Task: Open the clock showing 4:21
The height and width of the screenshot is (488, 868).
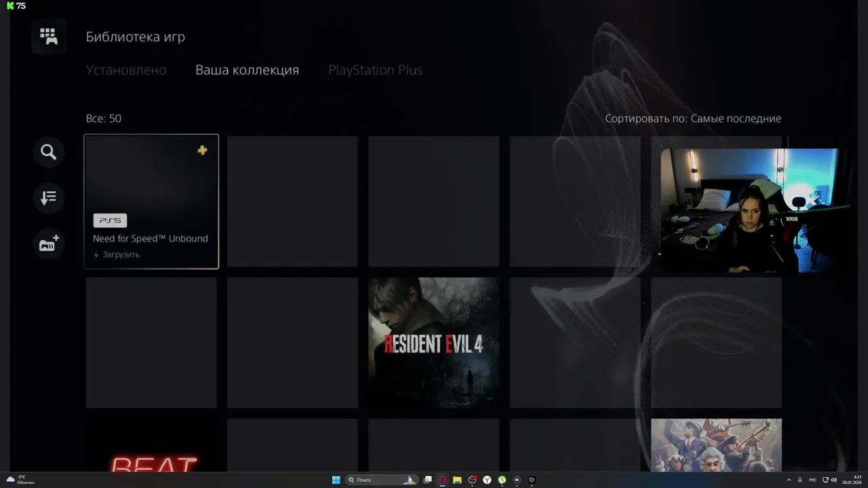Action: pyautogui.click(x=851, y=480)
